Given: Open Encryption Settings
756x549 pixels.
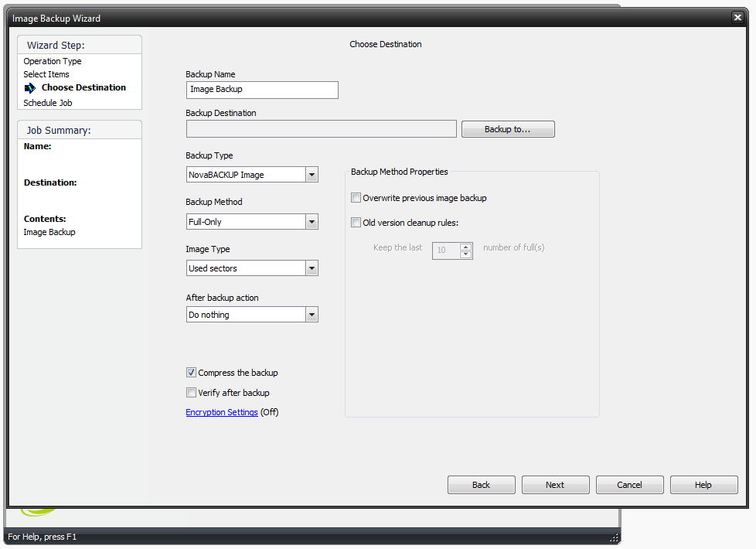Looking at the screenshot, I should pos(222,411).
